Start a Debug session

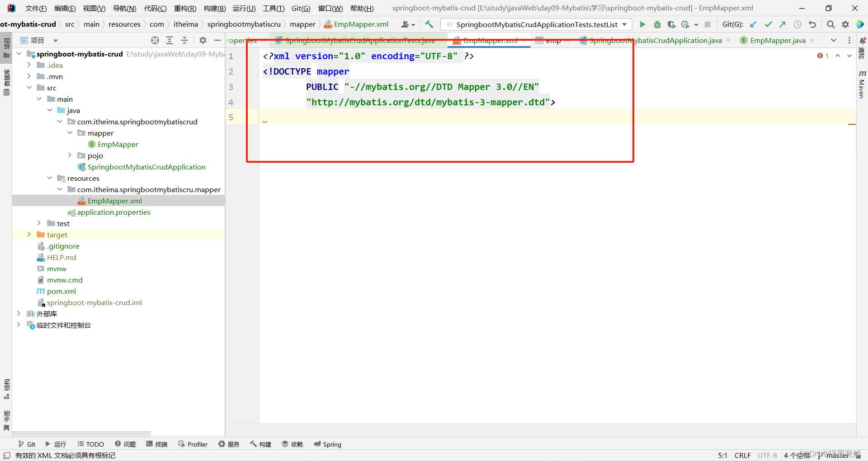657,24
